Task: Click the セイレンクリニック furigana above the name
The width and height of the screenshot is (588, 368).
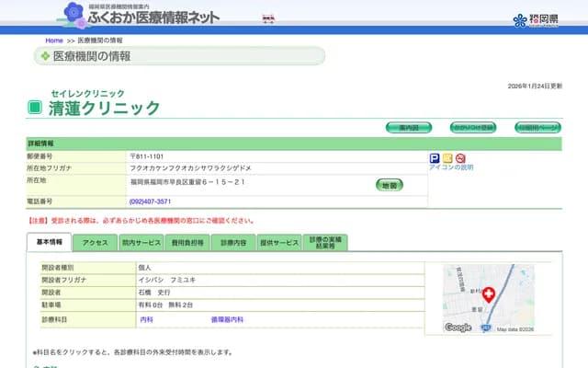Action: [x=88, y=94]
